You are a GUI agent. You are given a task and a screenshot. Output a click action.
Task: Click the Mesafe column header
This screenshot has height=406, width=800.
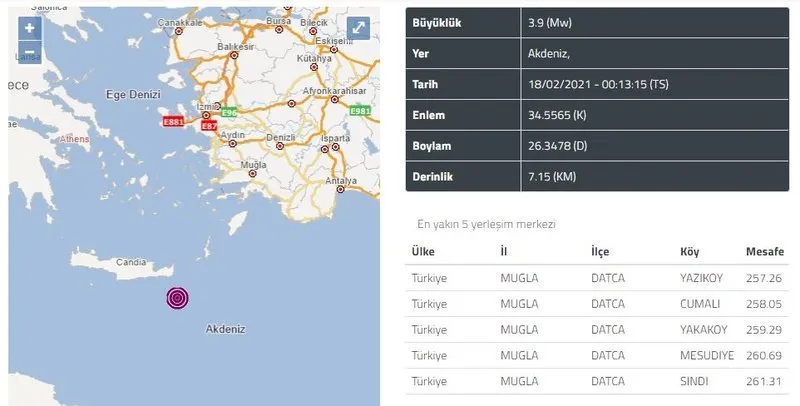coord(765,251)
